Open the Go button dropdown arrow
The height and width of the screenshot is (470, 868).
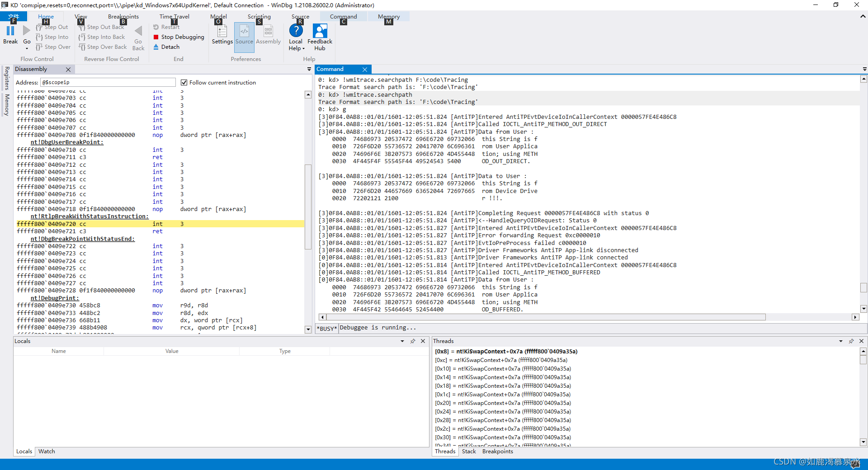pos(27,48)
